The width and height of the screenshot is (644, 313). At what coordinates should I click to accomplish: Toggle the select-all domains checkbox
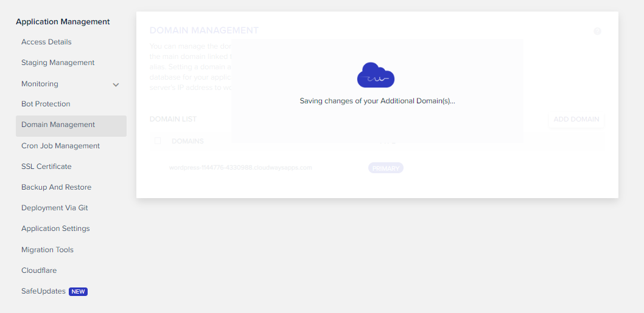[158, 141]
